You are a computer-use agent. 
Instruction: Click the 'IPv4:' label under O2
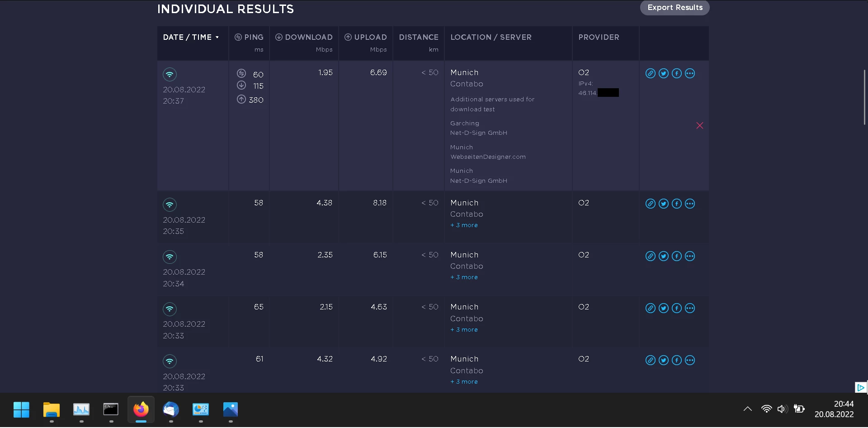(x=585, y=84)
